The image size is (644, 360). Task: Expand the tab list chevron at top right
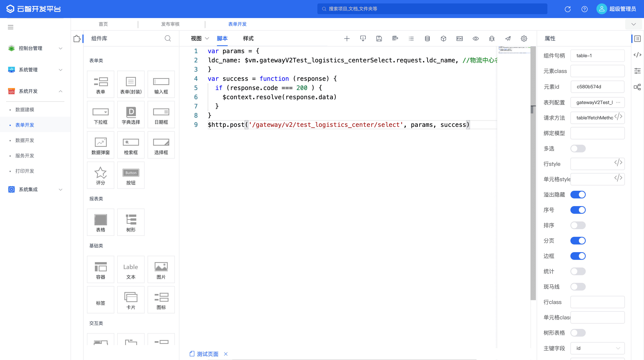tap(633, 24)
